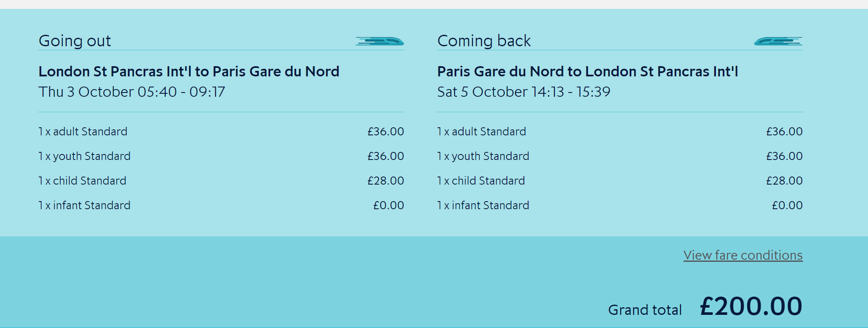Click the Thu 3 October 05:40 departure time
This screenshot has width=868, height=328.
coord(132,92)
